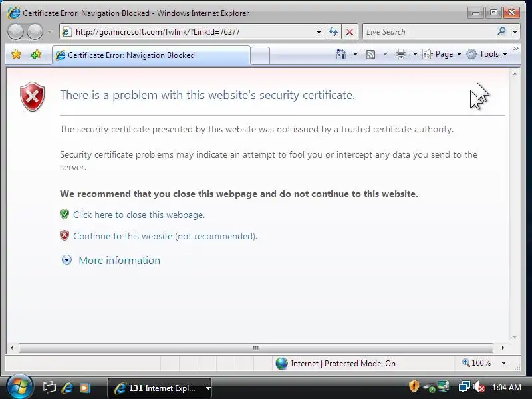Click the red Stop loading icon

click(x=350, y=32)
